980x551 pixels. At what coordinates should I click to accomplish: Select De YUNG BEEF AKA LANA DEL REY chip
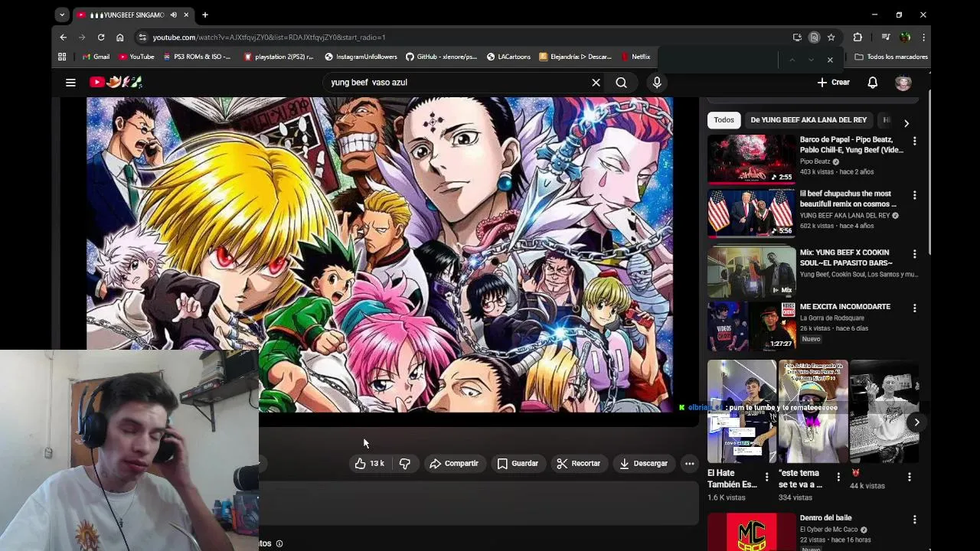tap(808, 119)
